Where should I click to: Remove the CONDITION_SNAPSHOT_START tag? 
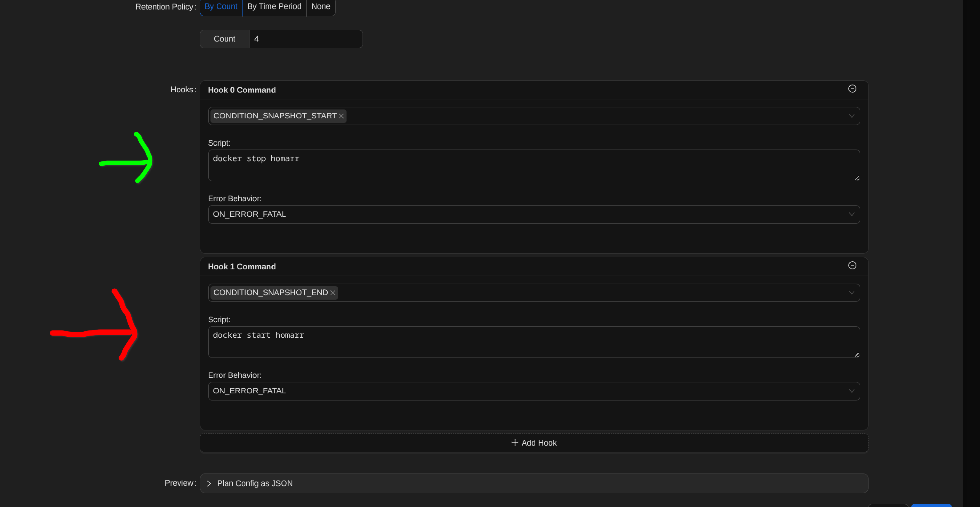click(x=341, y=116)
